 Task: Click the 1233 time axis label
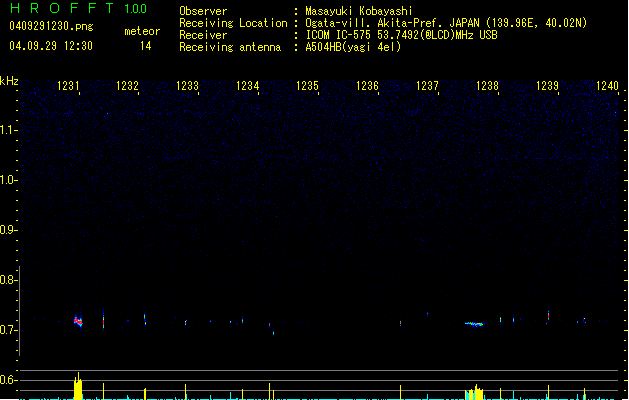[x=187, y=86]
